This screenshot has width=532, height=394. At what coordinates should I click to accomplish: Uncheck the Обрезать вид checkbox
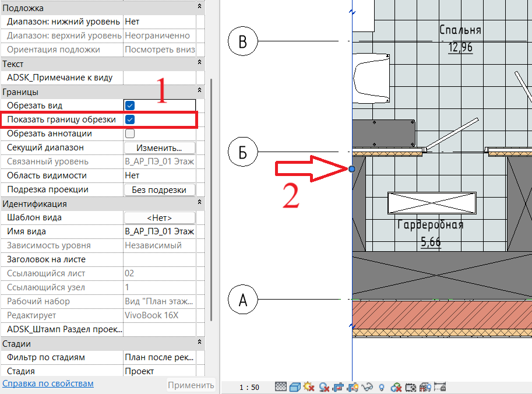130,105
